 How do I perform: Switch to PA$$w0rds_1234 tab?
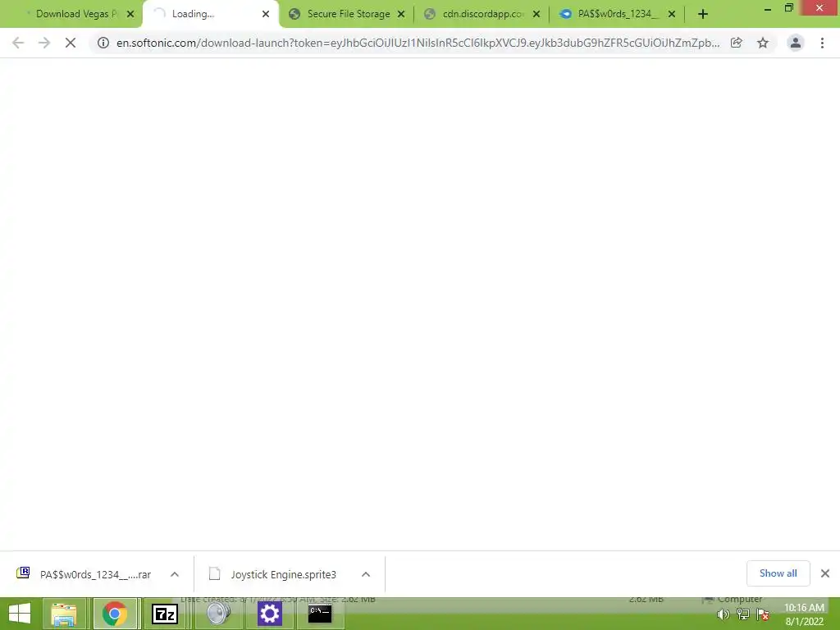tap(616, 14)
